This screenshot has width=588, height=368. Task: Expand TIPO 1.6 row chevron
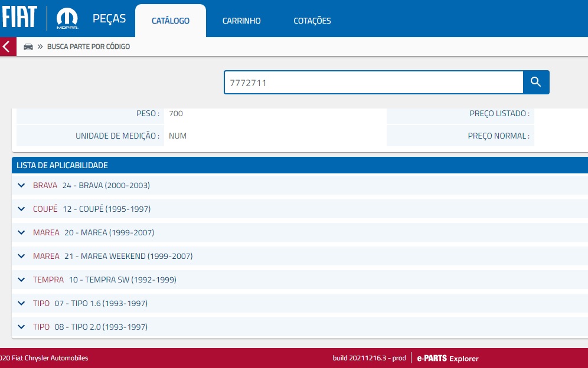(22, 303)
